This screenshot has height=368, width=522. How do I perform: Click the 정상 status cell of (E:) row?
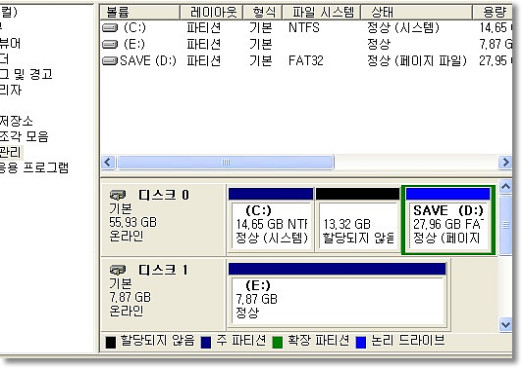coord(379,44)
